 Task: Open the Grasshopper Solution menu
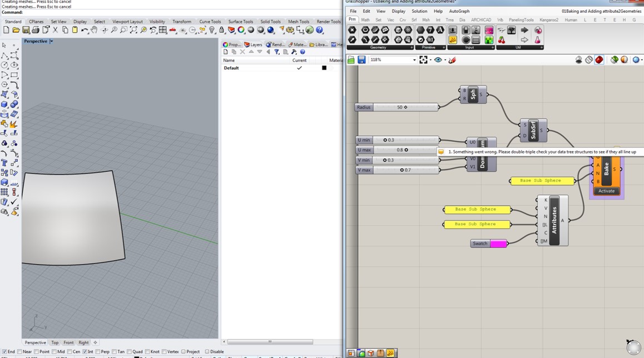[x=419, y=11]
